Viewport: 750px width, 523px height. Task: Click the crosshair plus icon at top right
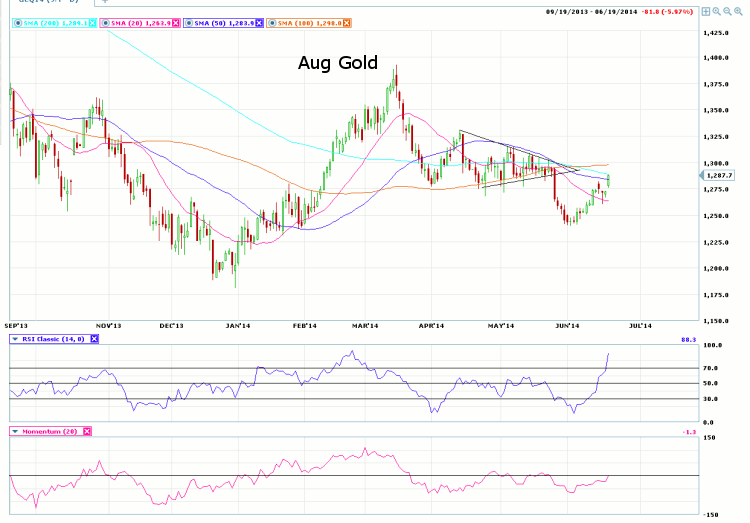pyautogui.click(x=706, y=11)
